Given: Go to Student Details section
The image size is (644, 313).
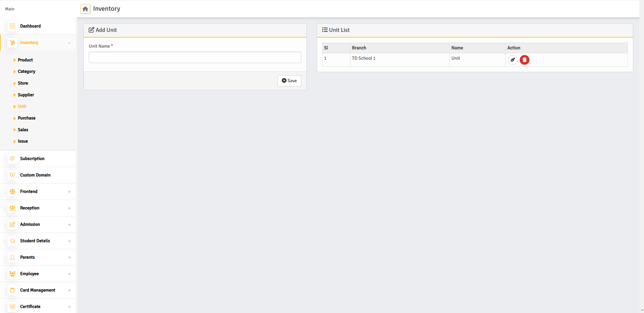Looking at the screenshot, I should coord(35,241).
